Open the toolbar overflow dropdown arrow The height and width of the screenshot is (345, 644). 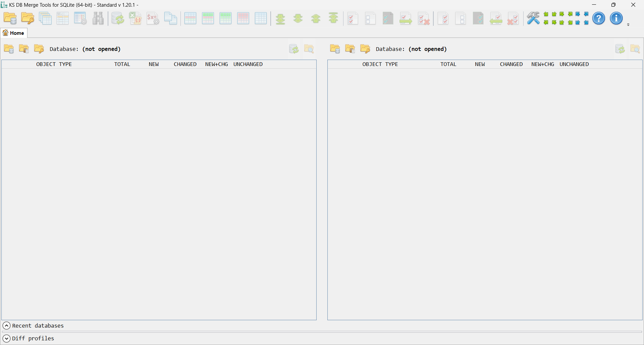coord(628,25)
